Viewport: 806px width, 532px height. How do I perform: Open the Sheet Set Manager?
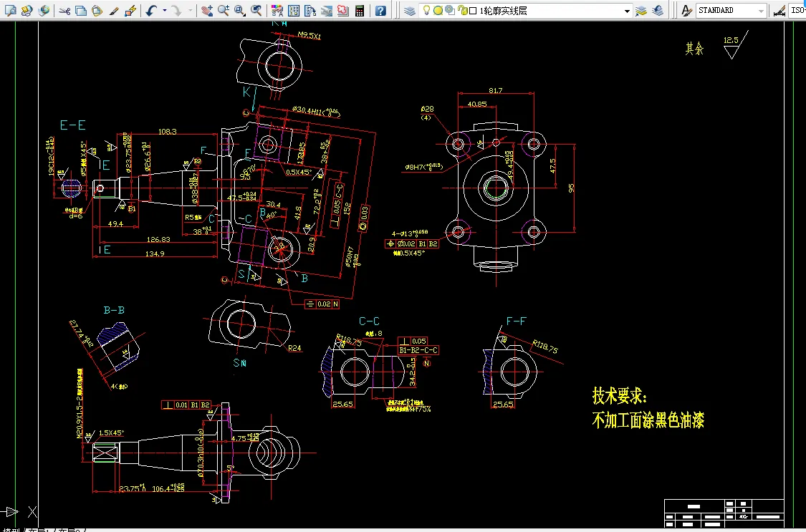327,10
